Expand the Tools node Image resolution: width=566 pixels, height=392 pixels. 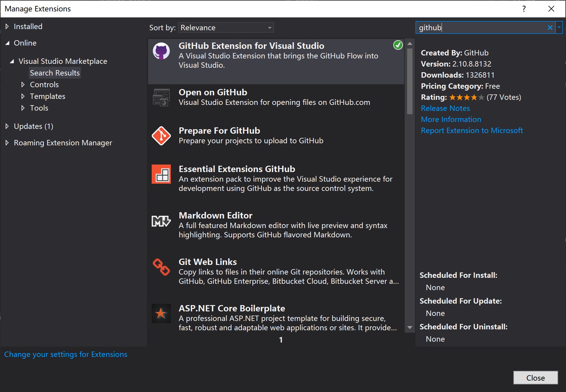(x=23, y=108)
